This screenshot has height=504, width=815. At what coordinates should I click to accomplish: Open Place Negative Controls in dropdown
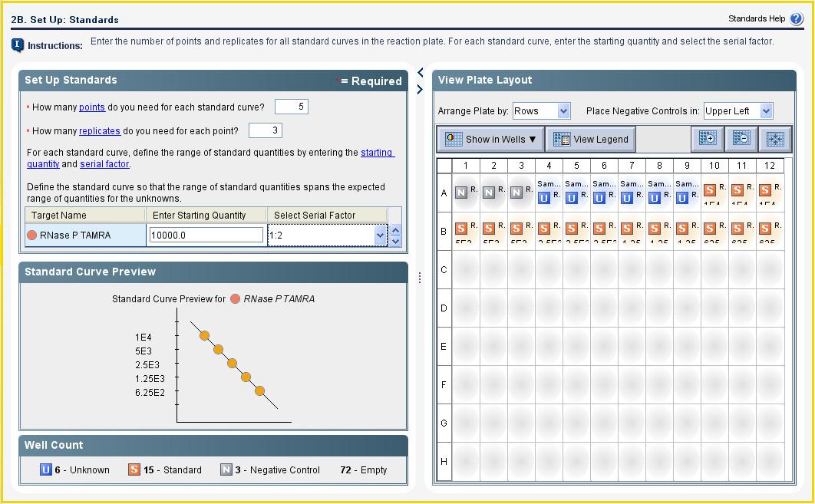pyautogui.click(x=737, y=111)
